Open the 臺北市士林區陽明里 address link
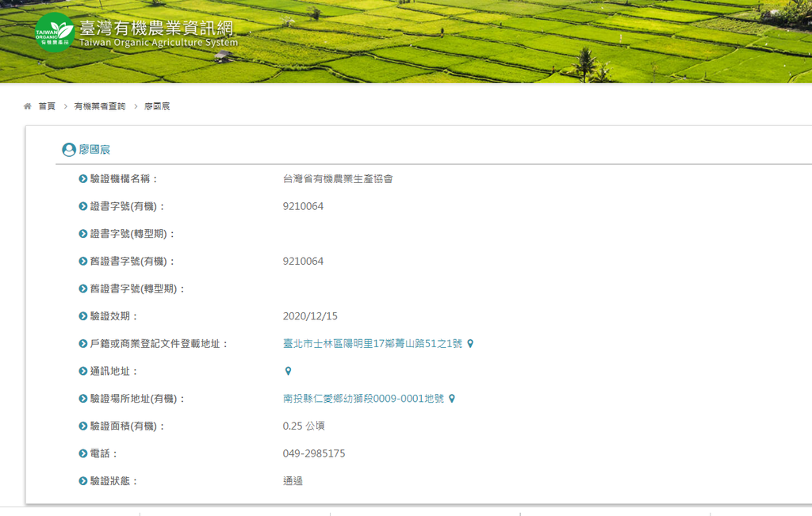 tap(373, 343)
